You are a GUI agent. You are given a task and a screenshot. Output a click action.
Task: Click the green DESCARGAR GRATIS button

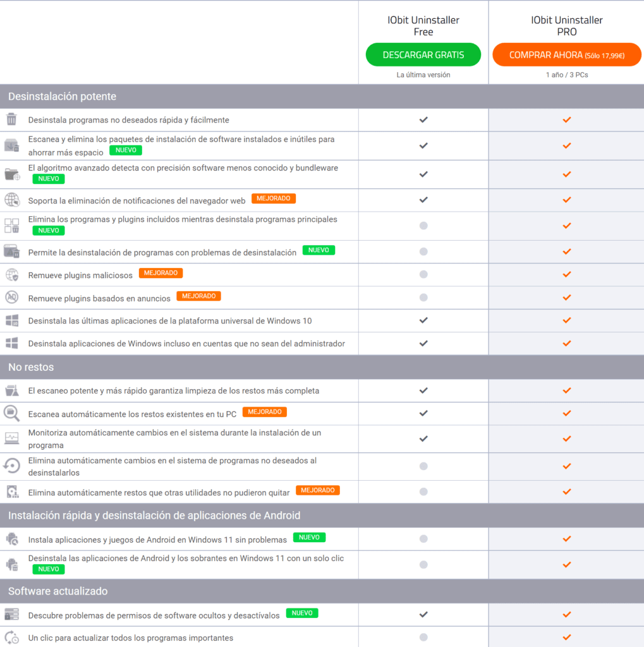pos(423,54)
